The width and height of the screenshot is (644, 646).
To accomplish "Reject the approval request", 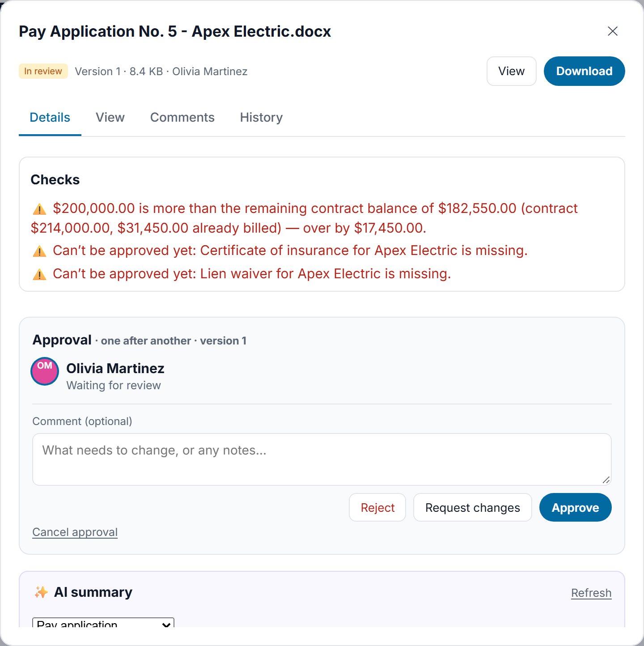I will [x=377, y=507].
